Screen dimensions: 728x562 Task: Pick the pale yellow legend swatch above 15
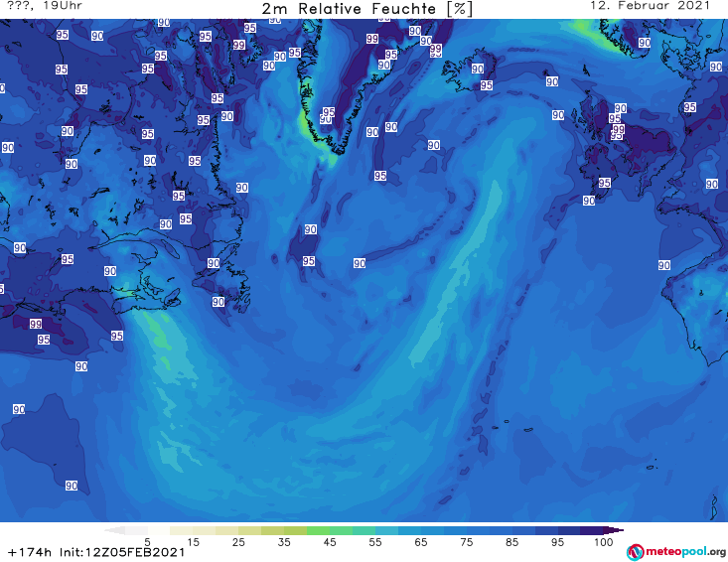click(x=182, y=530)
